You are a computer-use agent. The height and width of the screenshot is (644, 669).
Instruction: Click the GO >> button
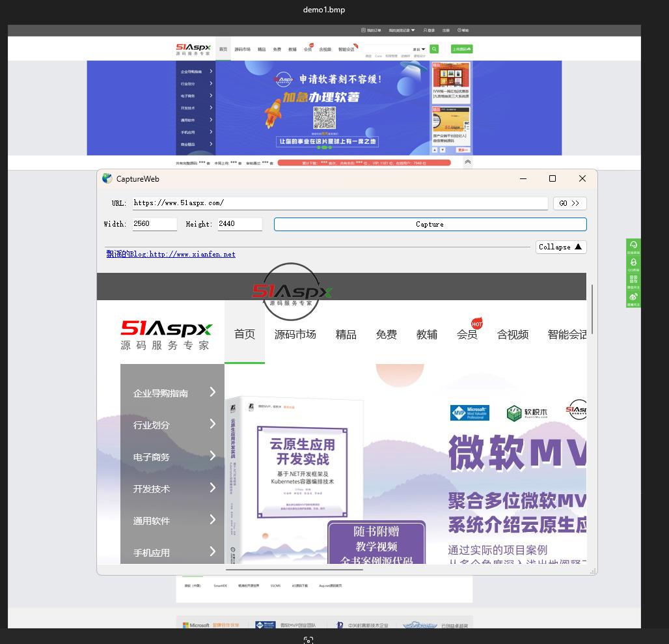coord(569,203)
